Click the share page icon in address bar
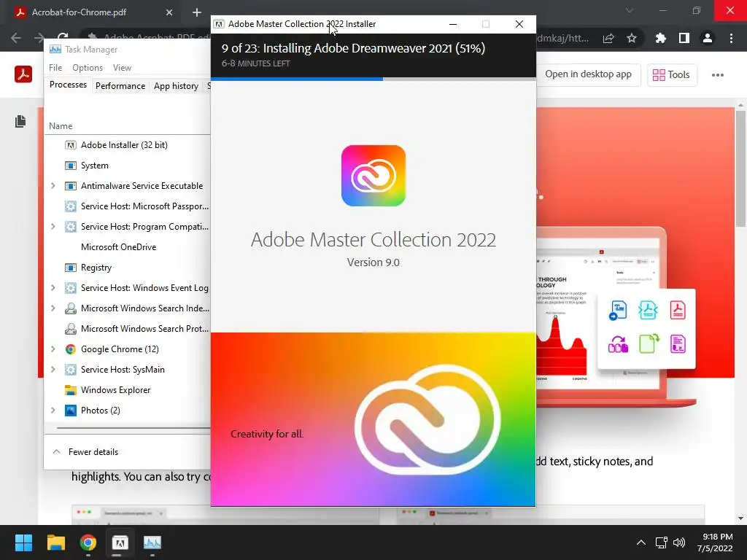 (x=608, y=38)
